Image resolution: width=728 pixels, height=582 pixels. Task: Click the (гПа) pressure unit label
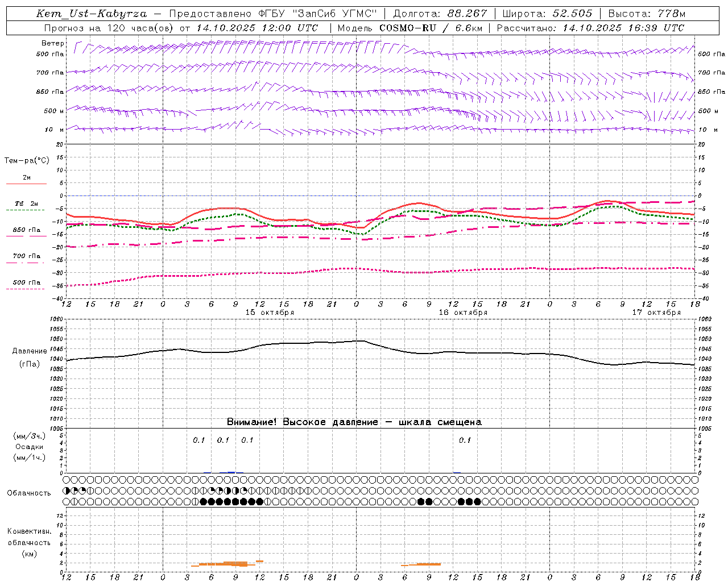[x=30, y=364]
